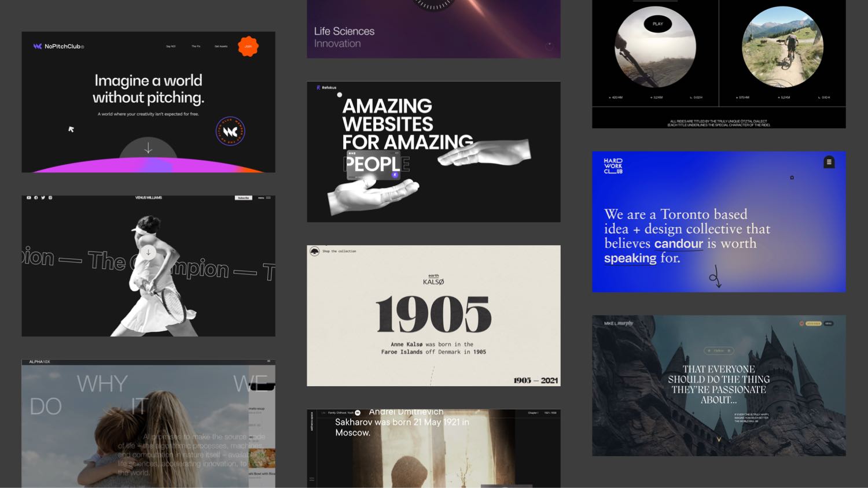Click the gold chevron arrow on castle page
868x488 pixels.
pos(719,439)
